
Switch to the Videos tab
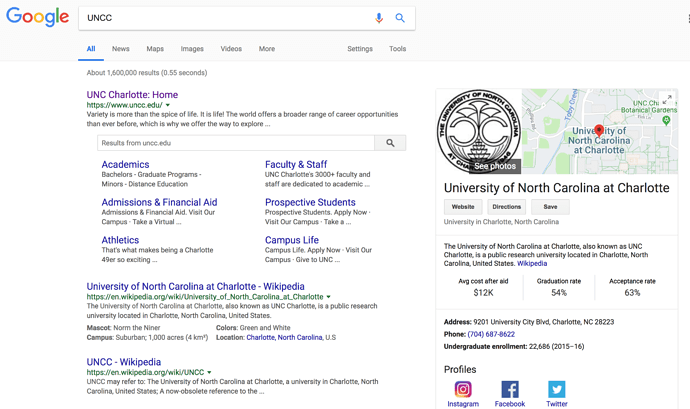tap(231, 49)
